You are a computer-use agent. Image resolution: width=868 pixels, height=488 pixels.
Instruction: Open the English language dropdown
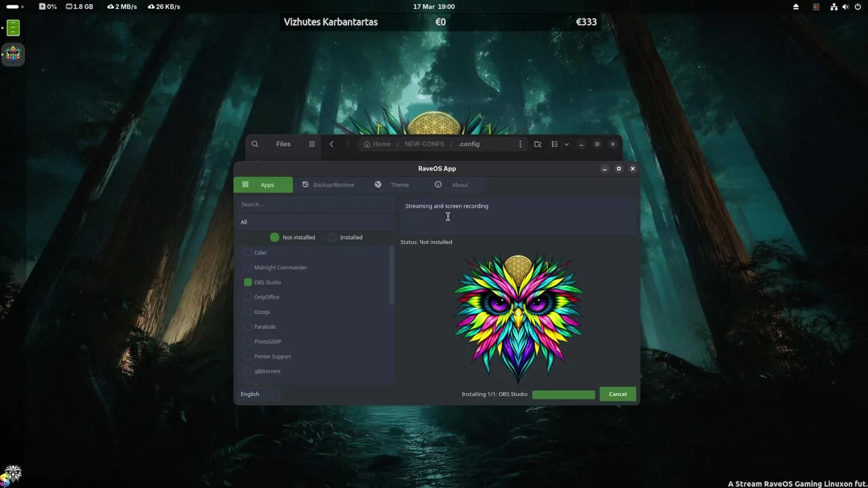coord(258,394)
